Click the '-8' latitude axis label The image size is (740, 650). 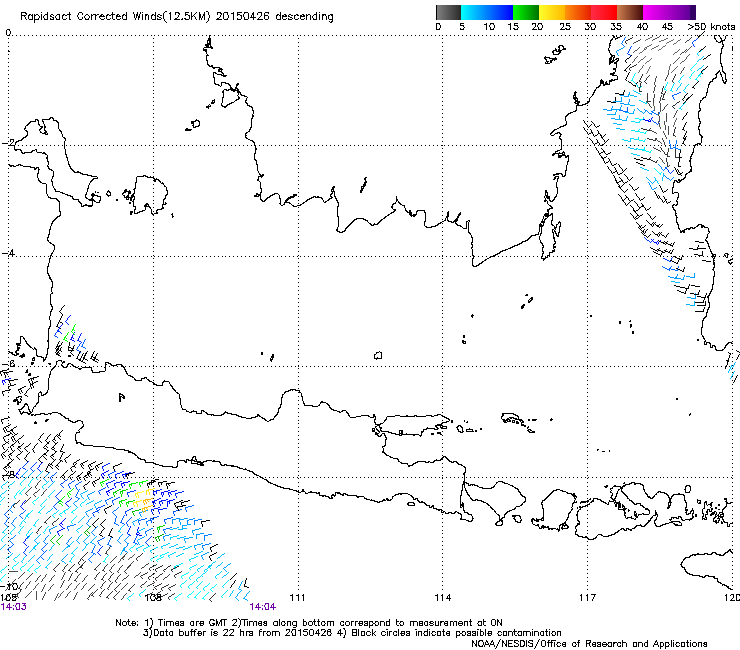click(8, 474)
